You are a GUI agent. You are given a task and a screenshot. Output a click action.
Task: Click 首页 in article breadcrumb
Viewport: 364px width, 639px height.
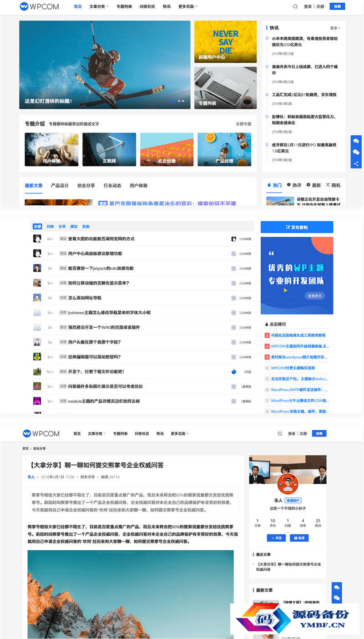[25, 449]
